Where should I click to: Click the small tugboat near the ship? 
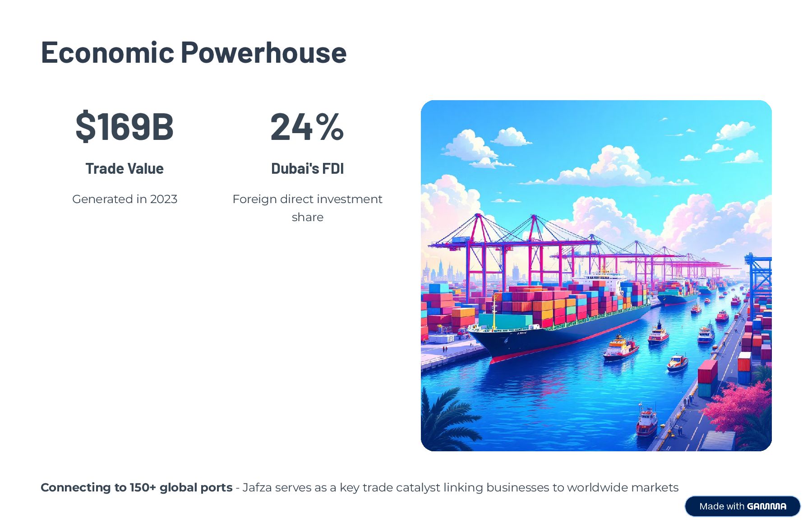click(x=621, y=347)
